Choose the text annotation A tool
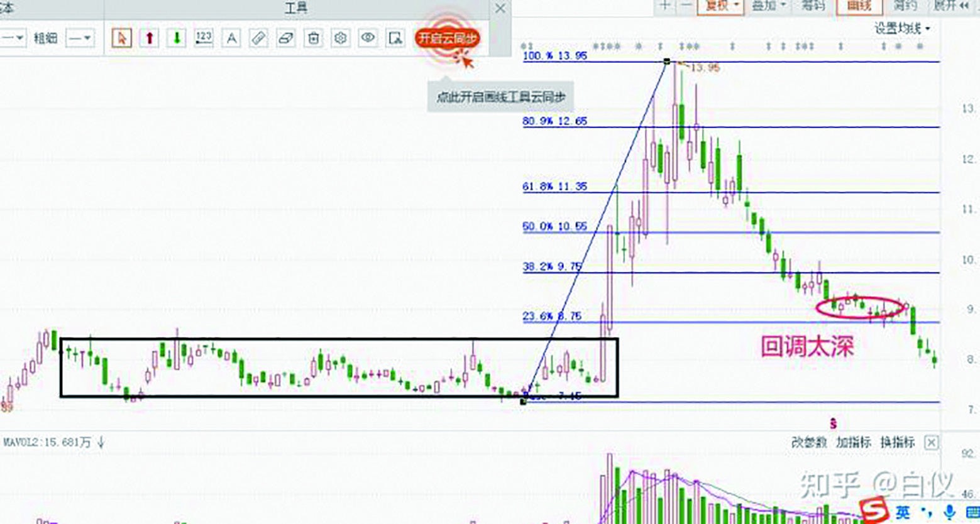980x524 pixels. [231, 38]
